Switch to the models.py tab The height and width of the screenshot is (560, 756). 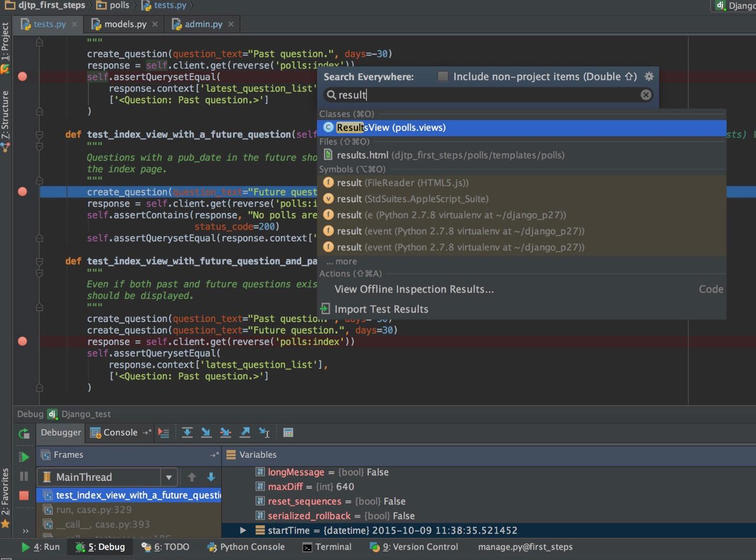click(124, 24)
